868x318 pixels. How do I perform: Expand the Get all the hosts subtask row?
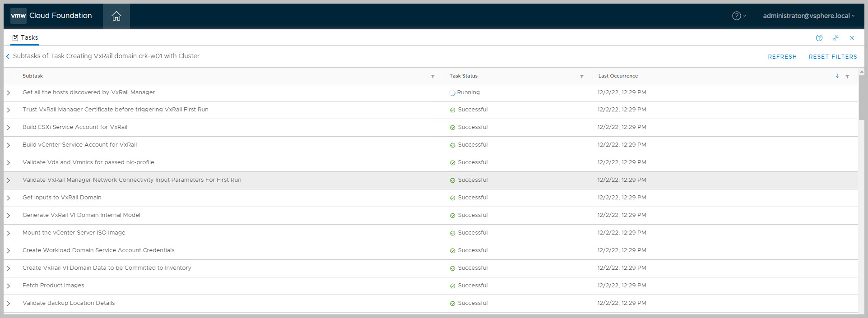point(9,92)
